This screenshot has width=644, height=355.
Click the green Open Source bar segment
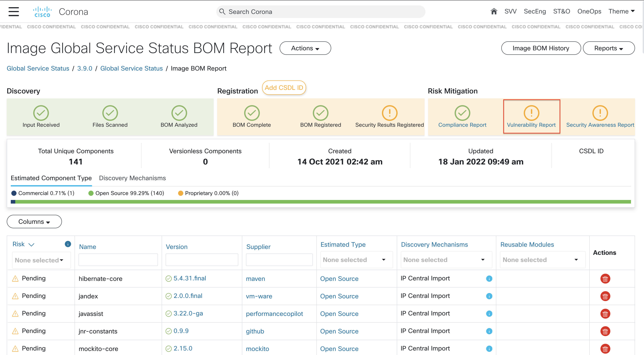tap(323, 202)
